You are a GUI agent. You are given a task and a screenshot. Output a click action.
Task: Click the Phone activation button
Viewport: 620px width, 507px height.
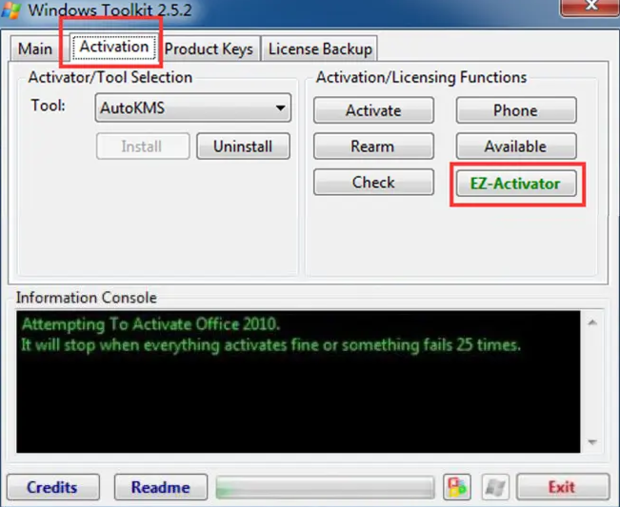pyautogui.click(x=516, y=110)
